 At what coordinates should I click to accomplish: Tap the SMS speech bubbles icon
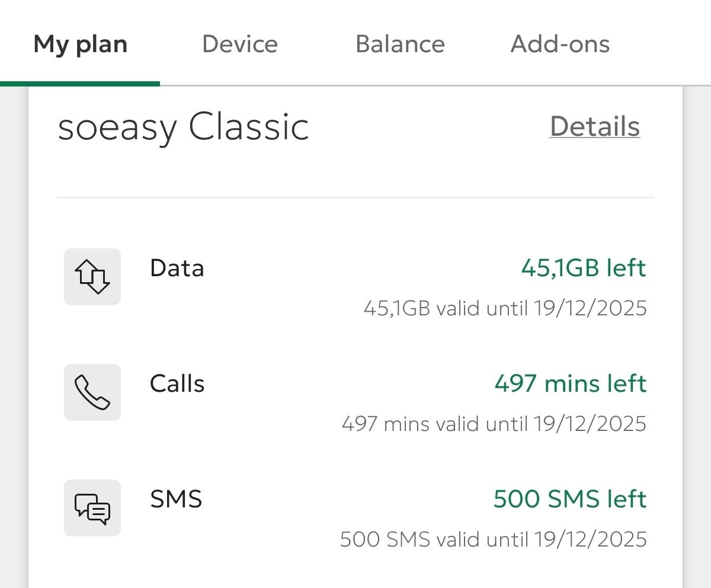92,508
